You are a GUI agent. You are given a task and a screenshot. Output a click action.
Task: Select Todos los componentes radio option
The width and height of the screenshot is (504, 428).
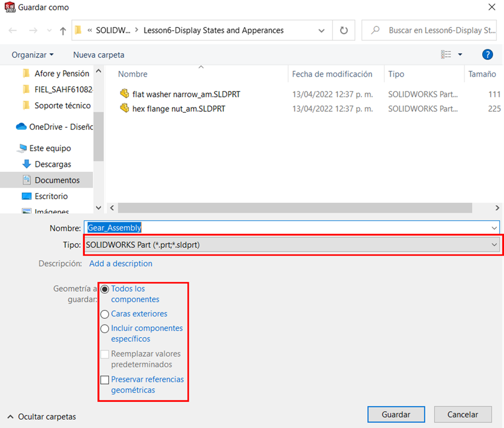point(105,289)
